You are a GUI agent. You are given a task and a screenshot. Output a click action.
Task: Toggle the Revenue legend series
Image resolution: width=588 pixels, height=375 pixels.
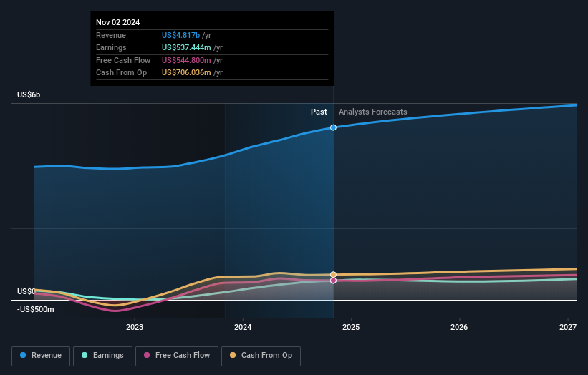(x=41, y=356)
